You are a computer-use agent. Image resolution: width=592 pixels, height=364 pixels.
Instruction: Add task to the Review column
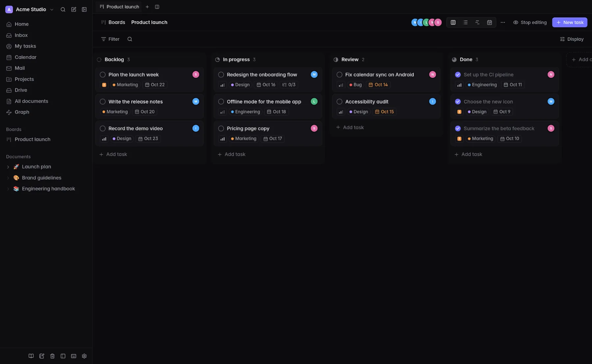pyautogui.click(x=350, y=127)
